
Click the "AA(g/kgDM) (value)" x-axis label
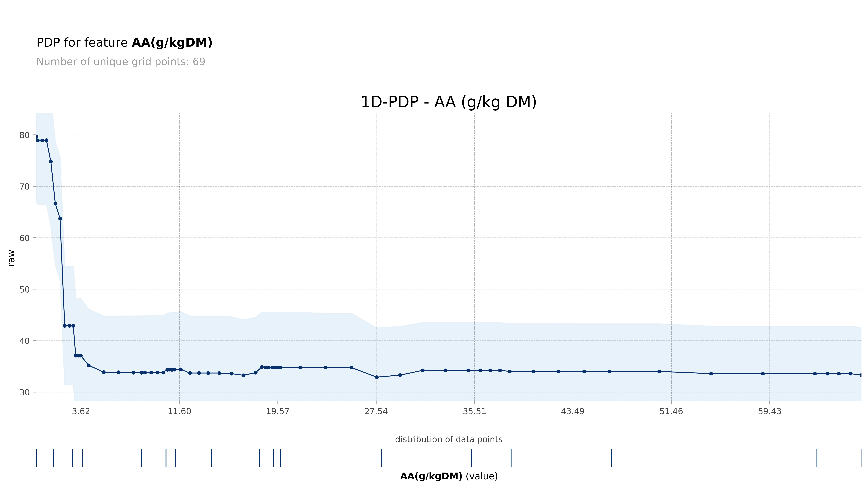click(448, 477)
